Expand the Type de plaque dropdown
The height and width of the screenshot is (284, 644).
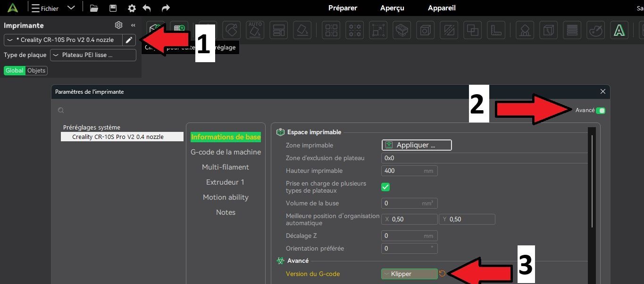pos(93,55)
